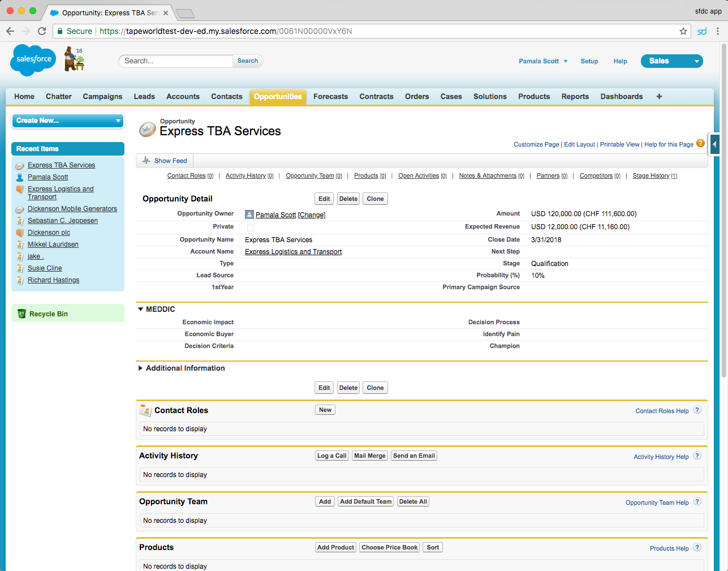Click Add Default Team button
The image size is (728, 571).
click(366, 501)
